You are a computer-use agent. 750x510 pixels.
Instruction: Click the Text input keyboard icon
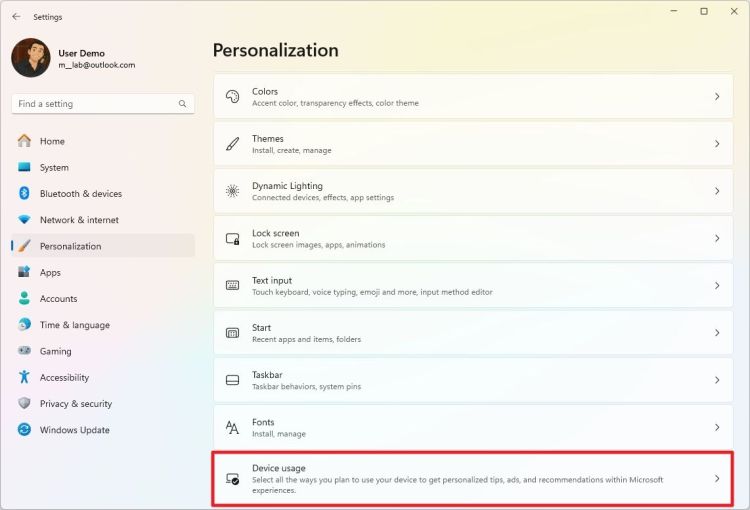pos(232,286)
